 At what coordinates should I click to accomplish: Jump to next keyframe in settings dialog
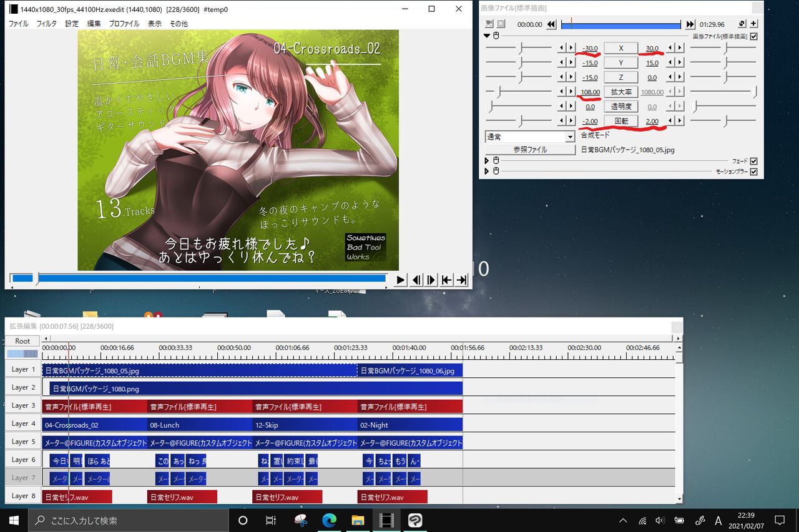pos(690,24)
